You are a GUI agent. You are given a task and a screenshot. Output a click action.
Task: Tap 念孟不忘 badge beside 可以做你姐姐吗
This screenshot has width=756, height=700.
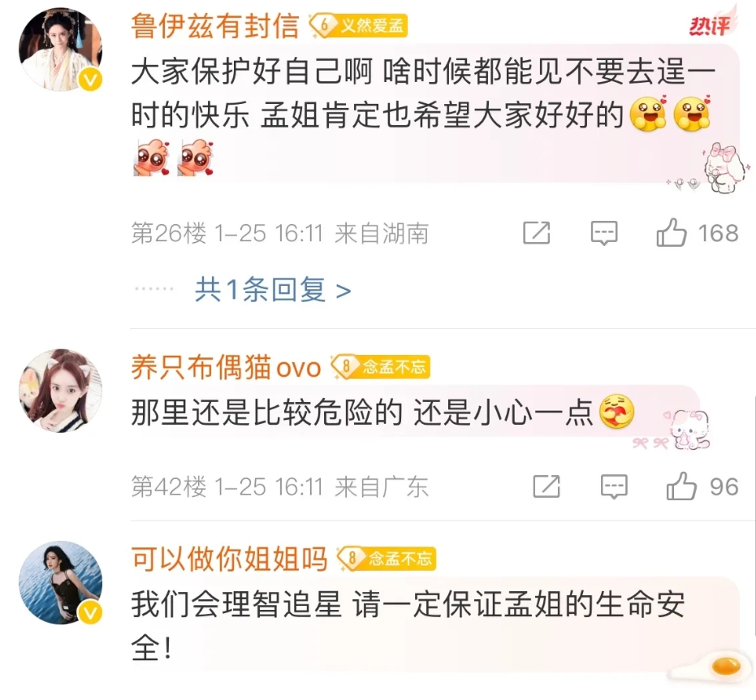point(387,559)
